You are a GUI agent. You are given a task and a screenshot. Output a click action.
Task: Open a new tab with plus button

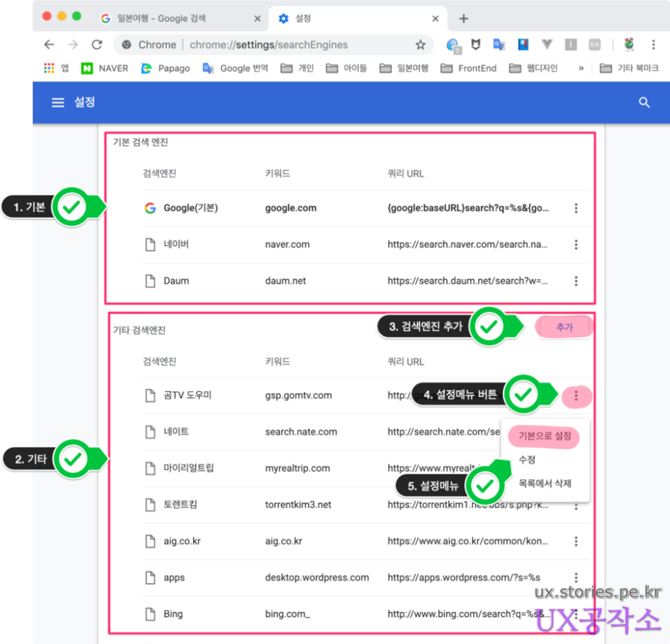pos(463,18)
